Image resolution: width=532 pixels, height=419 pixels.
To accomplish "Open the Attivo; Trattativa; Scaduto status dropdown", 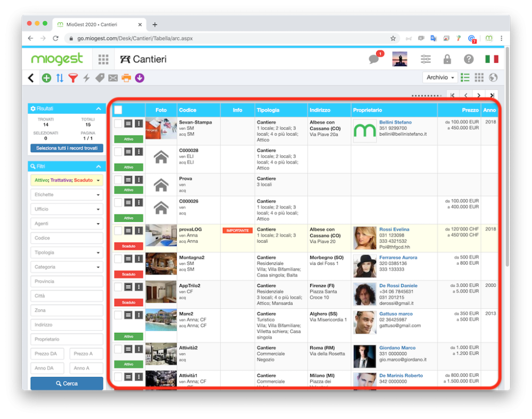I will tap(67, 180).
